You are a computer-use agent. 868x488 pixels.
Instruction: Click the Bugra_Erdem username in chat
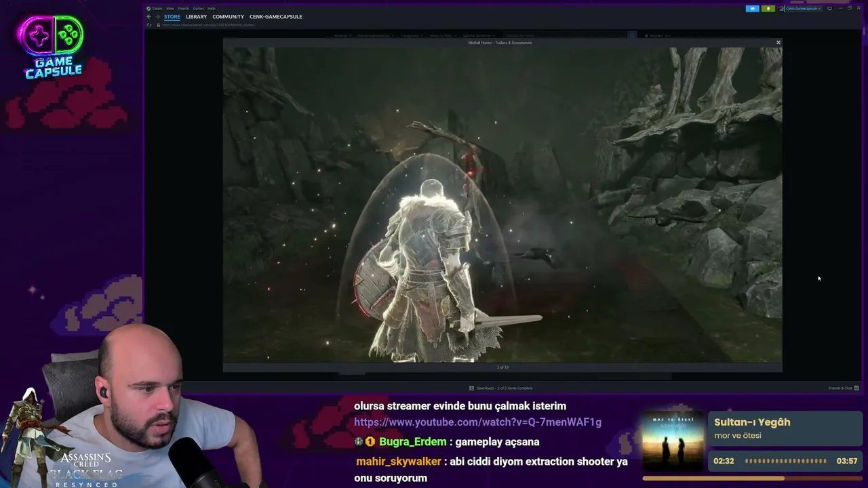pos(412,442)
